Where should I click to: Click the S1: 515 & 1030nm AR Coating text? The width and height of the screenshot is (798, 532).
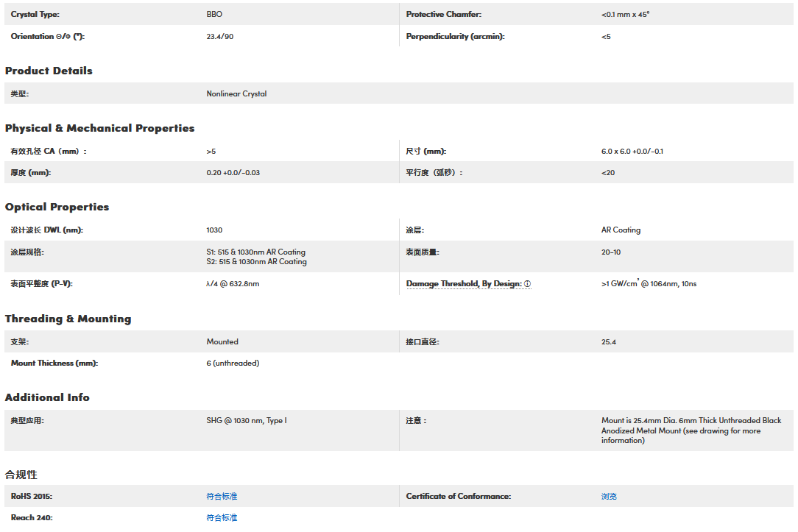coord(255,252)
